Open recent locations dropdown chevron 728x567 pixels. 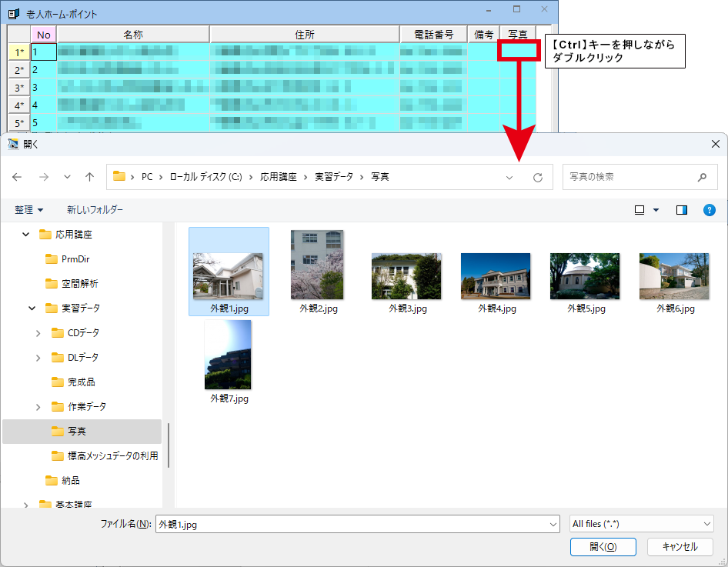click(x=67, y=177)
